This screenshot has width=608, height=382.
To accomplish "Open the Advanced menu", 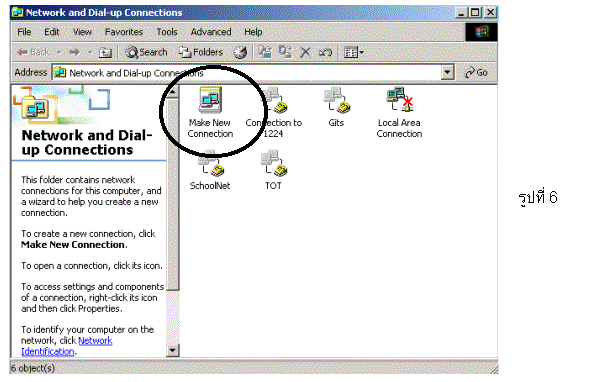I will 211,32.
